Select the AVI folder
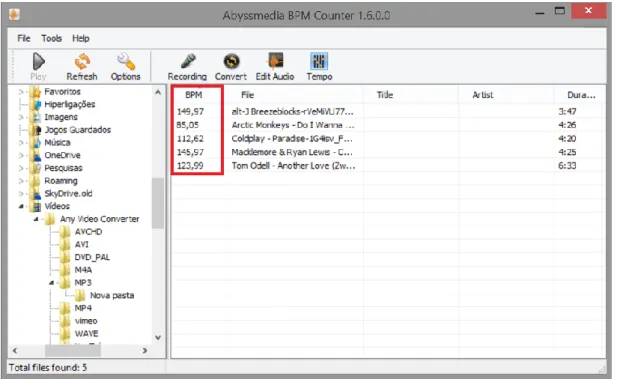 tap(81, 244)
